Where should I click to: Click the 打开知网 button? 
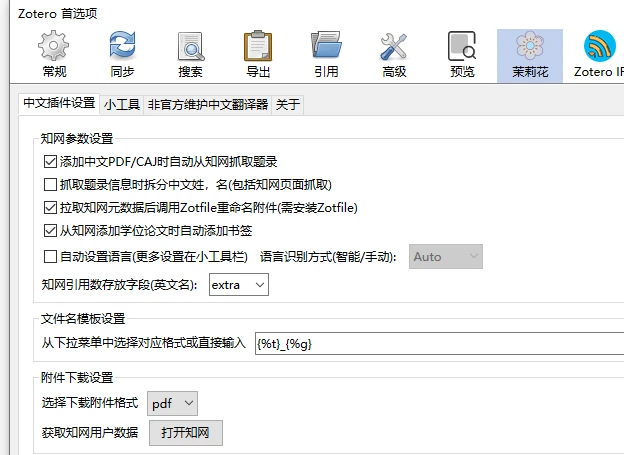(186, 433)
